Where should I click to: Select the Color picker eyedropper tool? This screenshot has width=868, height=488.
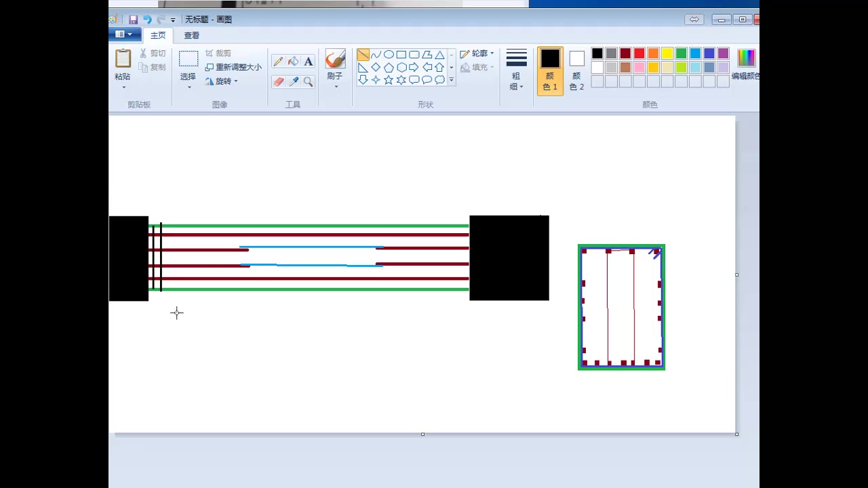click(293, 82)
